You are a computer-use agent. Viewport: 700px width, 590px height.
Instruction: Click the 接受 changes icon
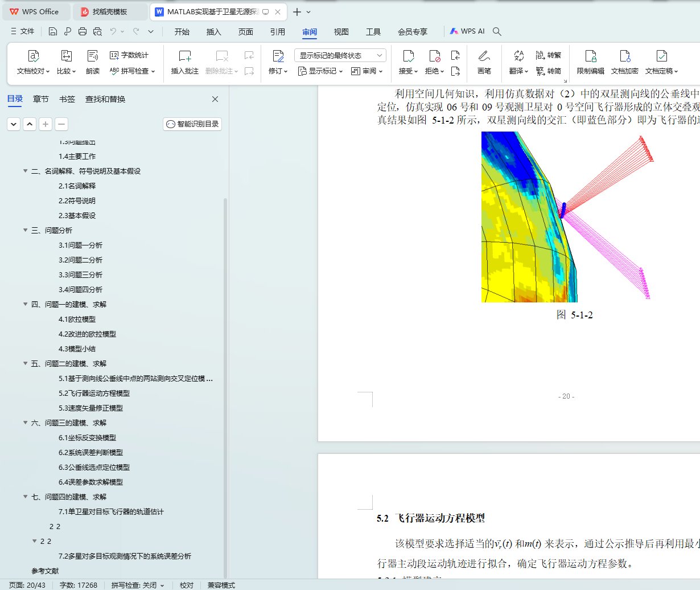[x=409, y=56]
